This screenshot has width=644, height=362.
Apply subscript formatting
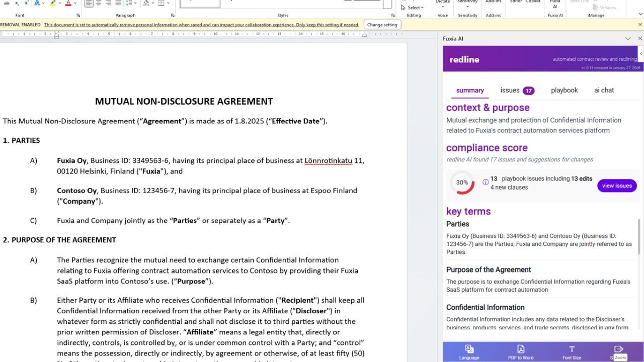coord(17,3)
